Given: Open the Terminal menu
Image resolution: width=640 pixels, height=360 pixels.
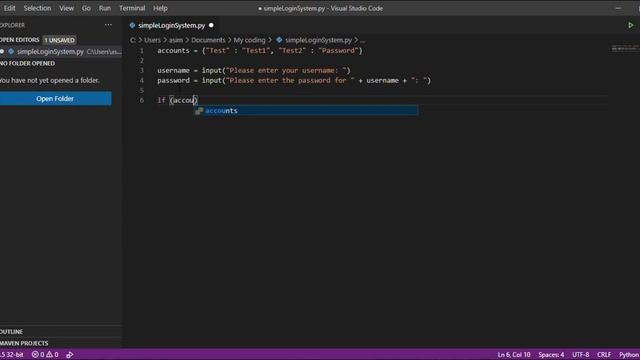Looking at the screenshot, I should (132, 8).
